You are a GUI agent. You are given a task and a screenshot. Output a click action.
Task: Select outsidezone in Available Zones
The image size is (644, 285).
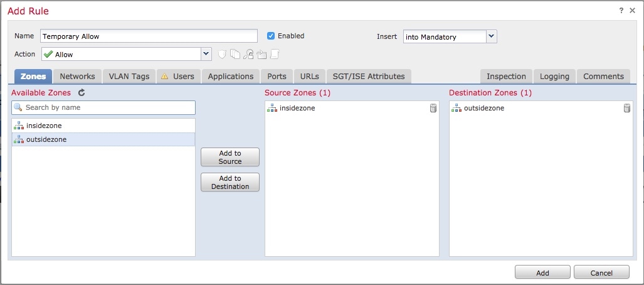[103, 140]
